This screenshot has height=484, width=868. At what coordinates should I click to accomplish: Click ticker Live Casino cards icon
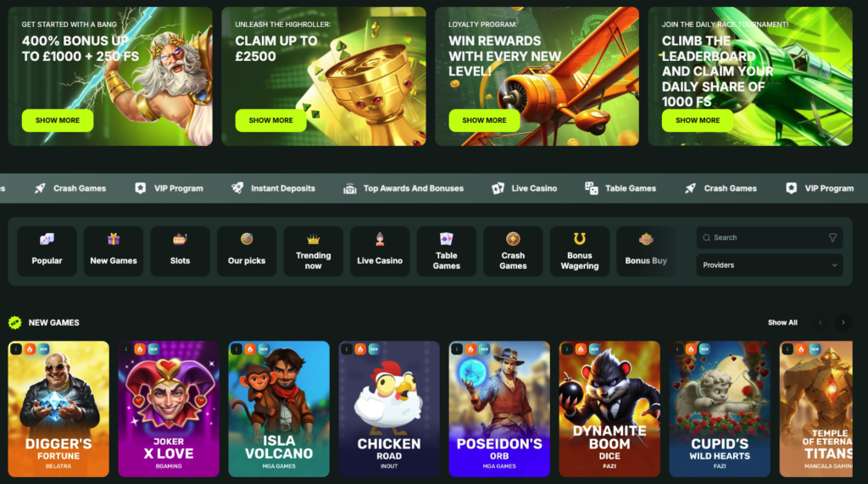[498, 188]
